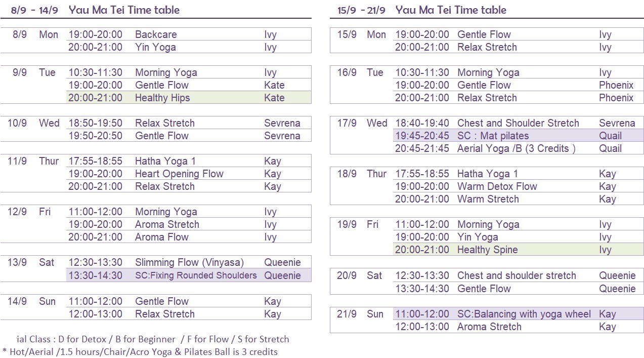Select Chest and Shoulder Stretch with Sevrena
The height and width of the screenshot is (358, 644).
click(x=518, y=123)
